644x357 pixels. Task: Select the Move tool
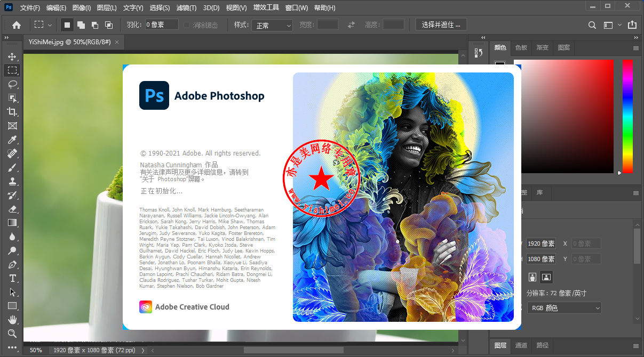tap(12, 56)
